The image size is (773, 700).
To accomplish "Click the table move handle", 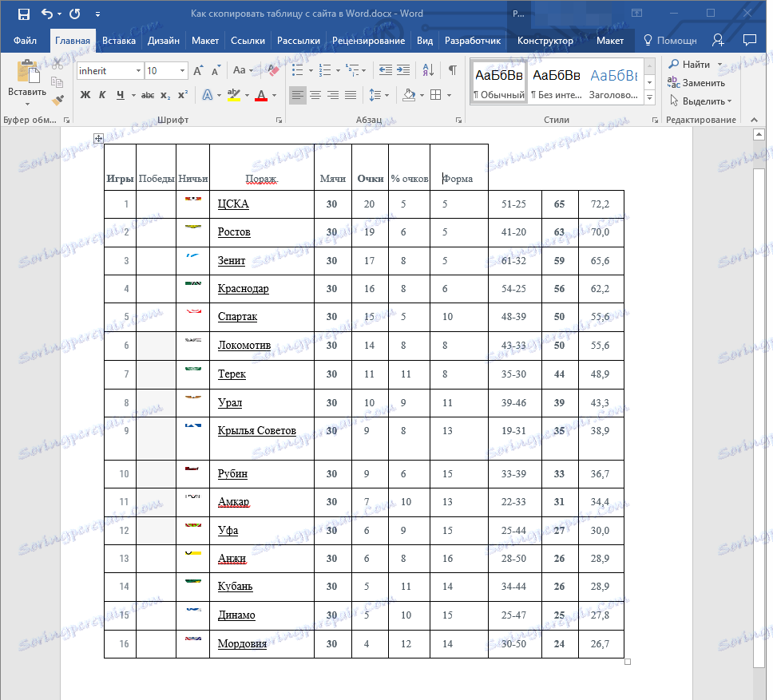I will [x=98, y=138].
